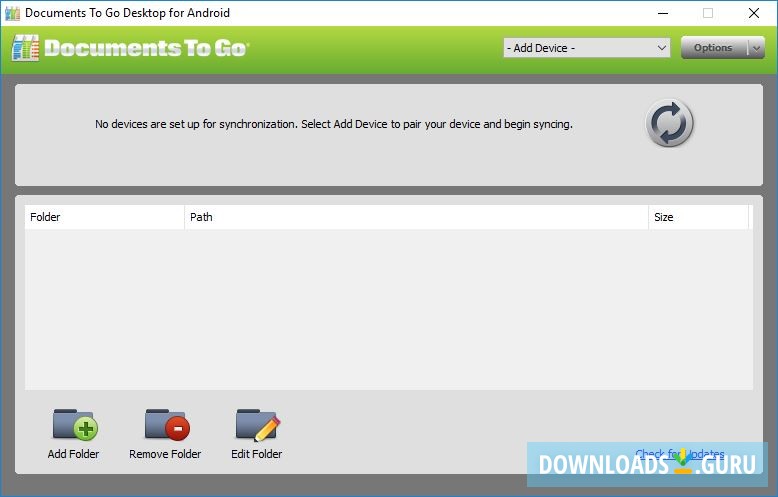Click the Add Folder label
Viewport: 778px width, 497px height.
[73, 454]
